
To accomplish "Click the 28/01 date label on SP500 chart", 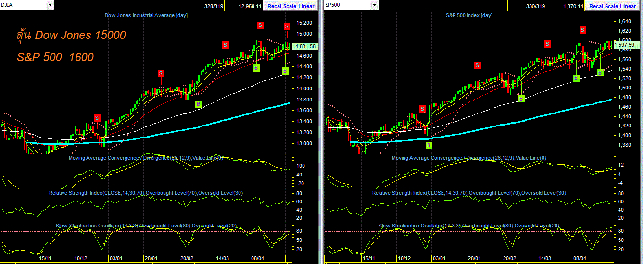I will pos(474,258).
